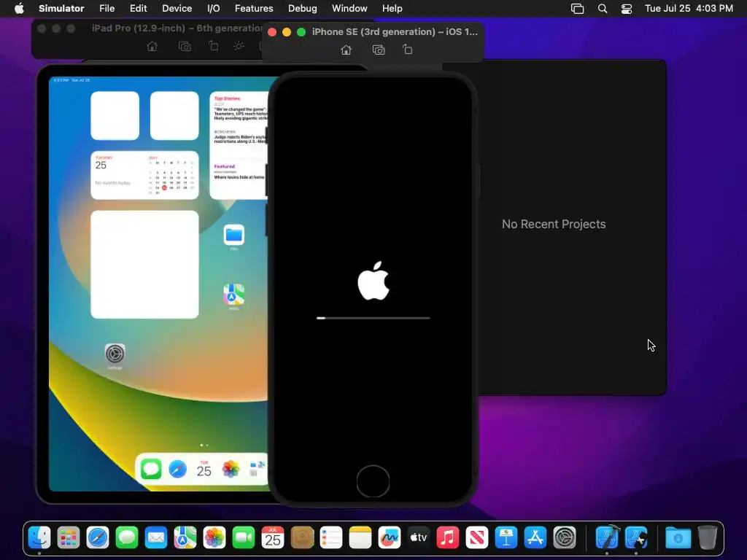Screen dimensions: 747x560
Task: Open Mail from the Dock
Action: point(156,538)
